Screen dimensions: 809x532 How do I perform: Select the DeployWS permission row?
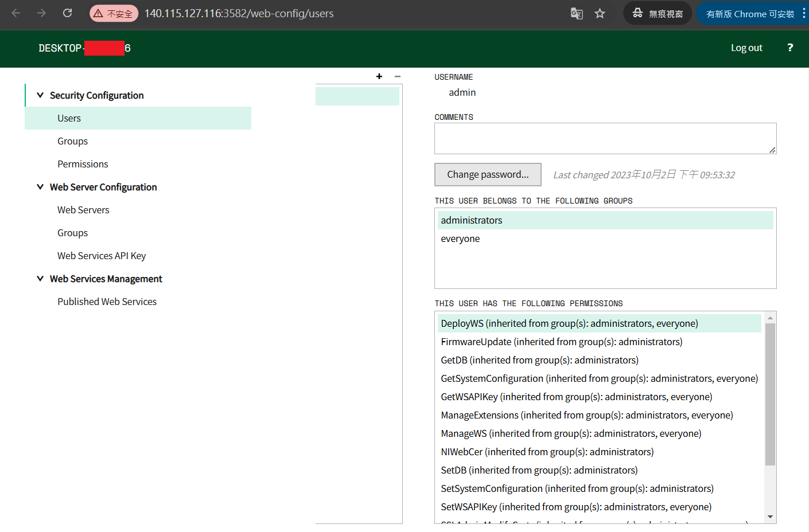pyautogui.click(x=600, y=323)
